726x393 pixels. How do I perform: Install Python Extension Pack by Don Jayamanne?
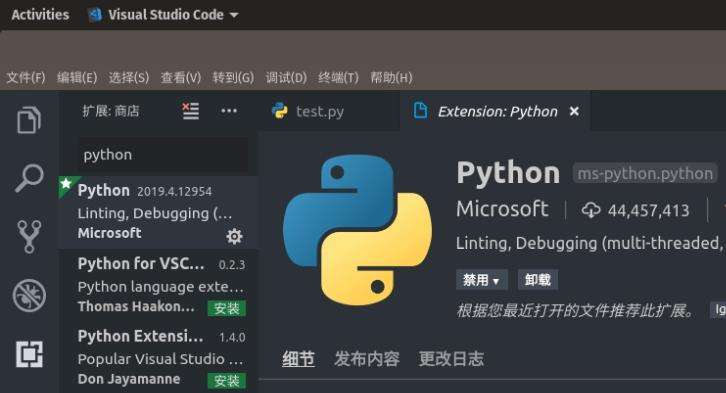[226, 381]
